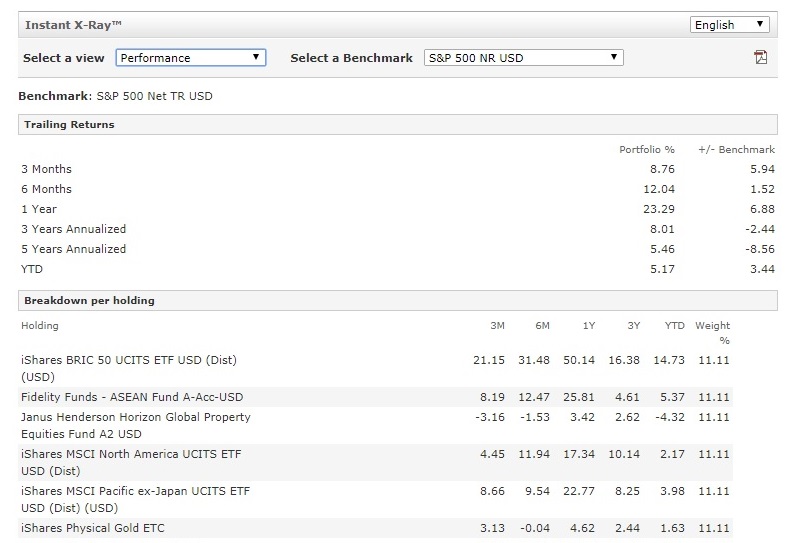The height and width of the screenshot is (543, 803).
Task: Click the 3Y column header
Action: [x=633, y=326]
